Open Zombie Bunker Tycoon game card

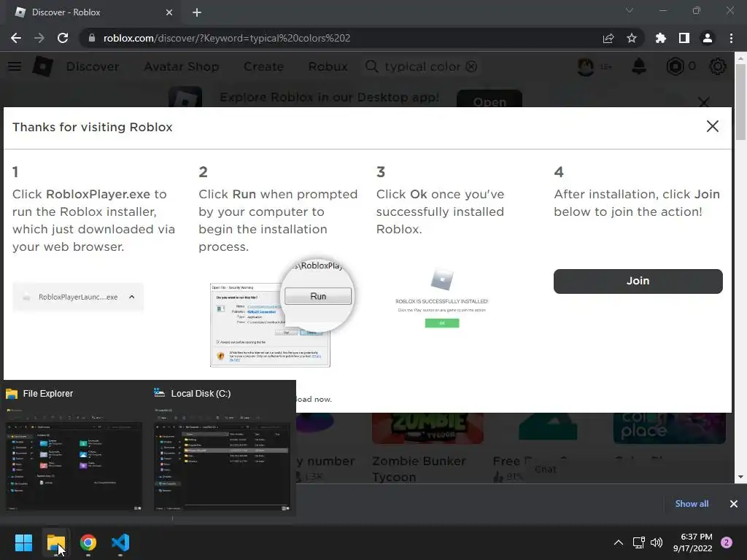[x=427, y=448]
